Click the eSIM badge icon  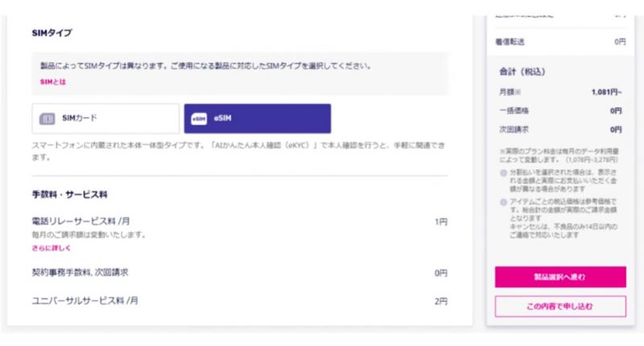point(199,119)
